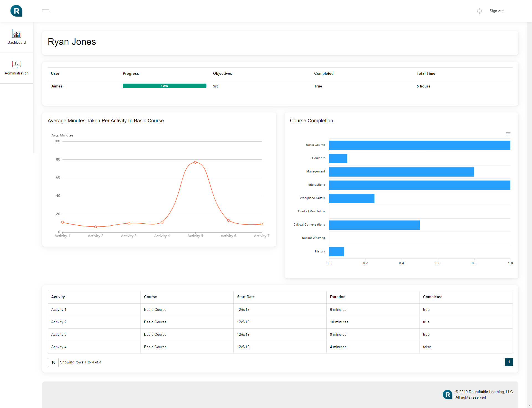Click the Basic Course completion bar
The image size is (532, 408).
point(420,145)
